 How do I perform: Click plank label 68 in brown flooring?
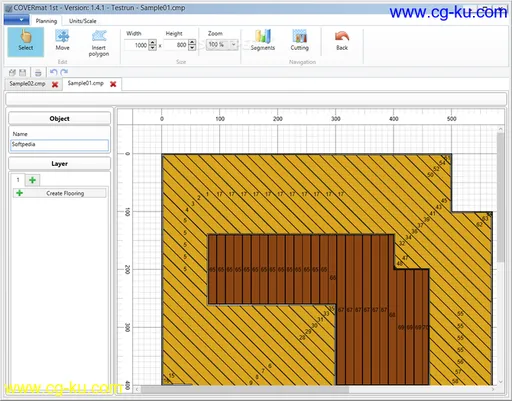[x=392, y=315]
